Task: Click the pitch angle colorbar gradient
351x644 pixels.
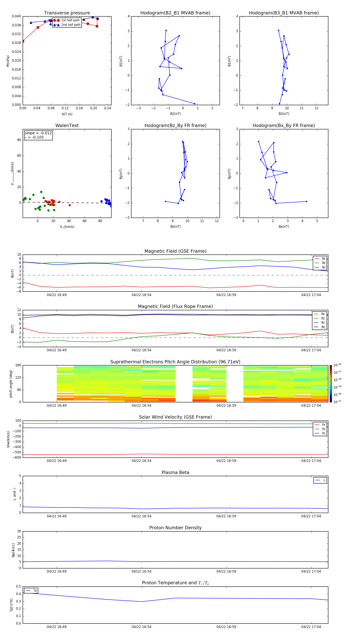Action: click(x=331, y=384)
